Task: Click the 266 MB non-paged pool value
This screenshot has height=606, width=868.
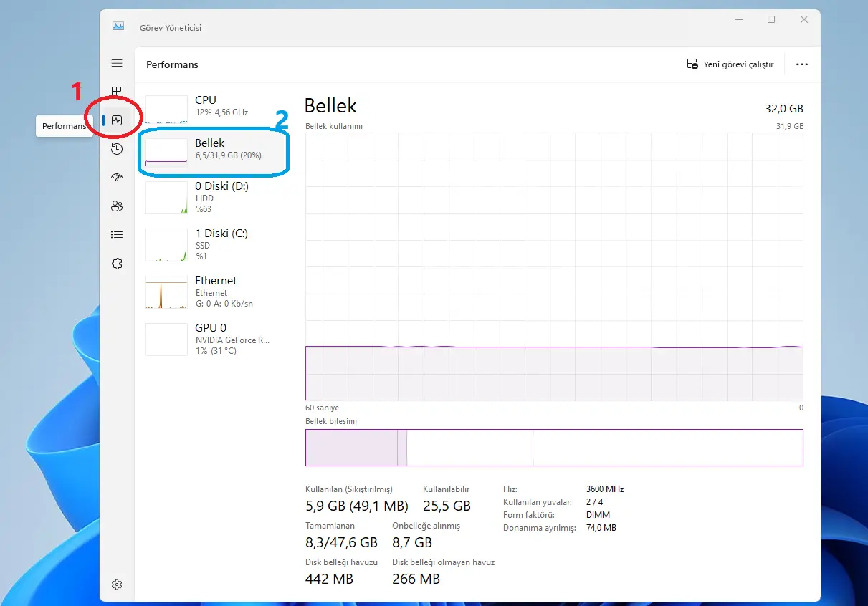Action: click(416, 579)
